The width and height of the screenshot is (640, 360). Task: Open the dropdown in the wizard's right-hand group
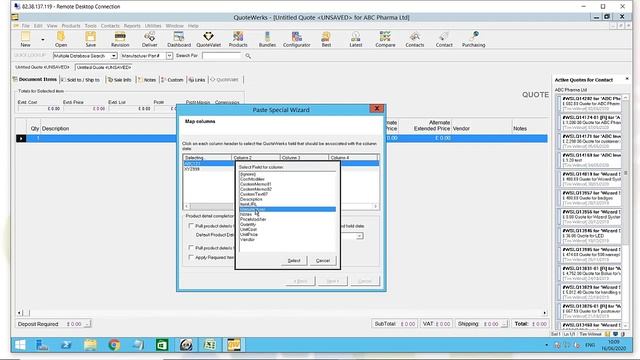(359, 236)
